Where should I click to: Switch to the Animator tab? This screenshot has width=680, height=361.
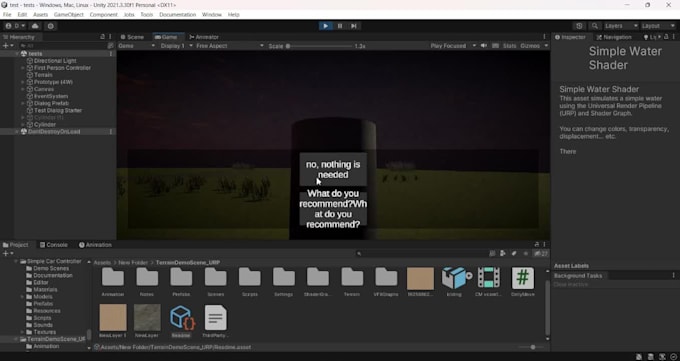(204, 37)
